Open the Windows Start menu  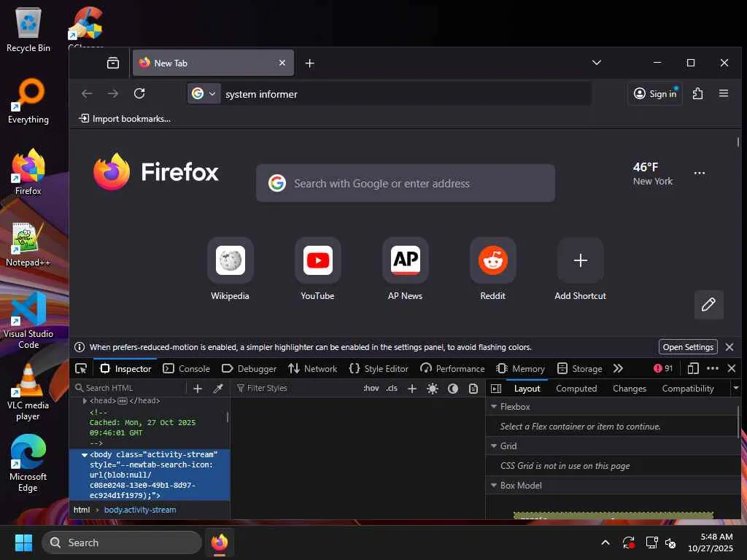click(24, 542)
